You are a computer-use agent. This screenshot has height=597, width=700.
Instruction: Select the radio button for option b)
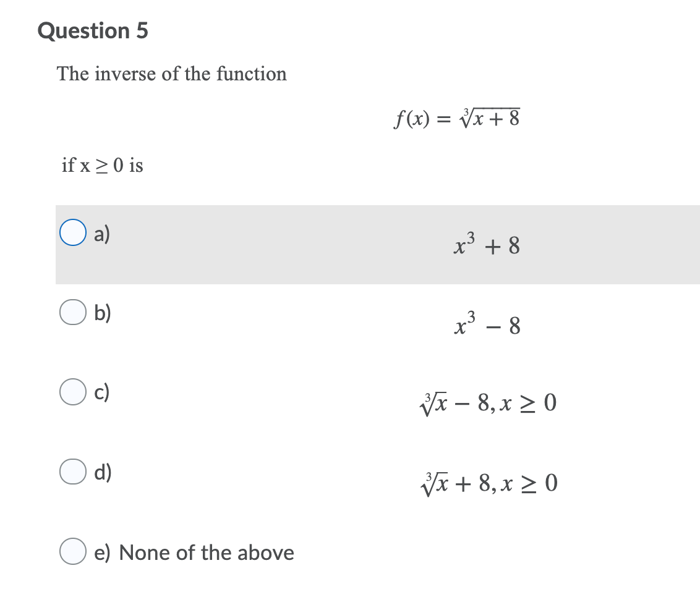click(73, 312)
